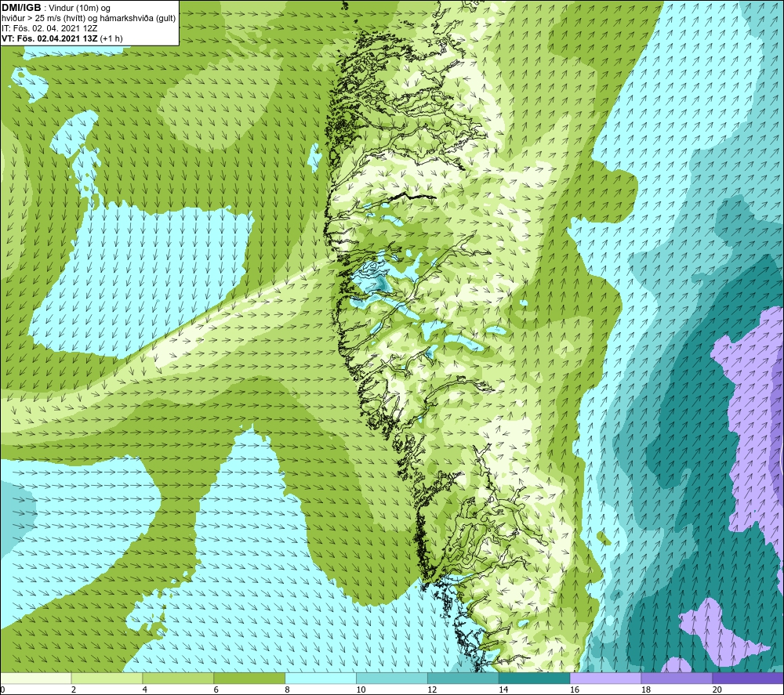The height and width of the screenshot is (695, 784).
Task: Click the dark green 6–8 m/s color swatch
Action: [249, 678]
